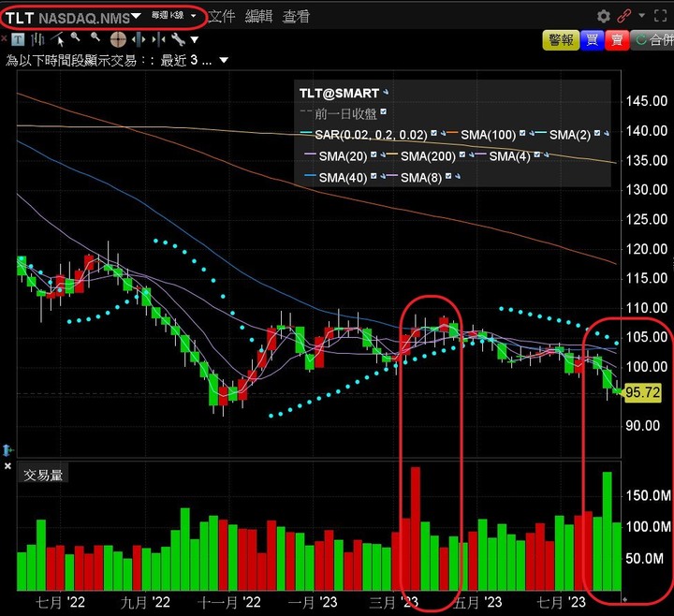
Task: Open the 編輯 menu
Action: point(258,16)
